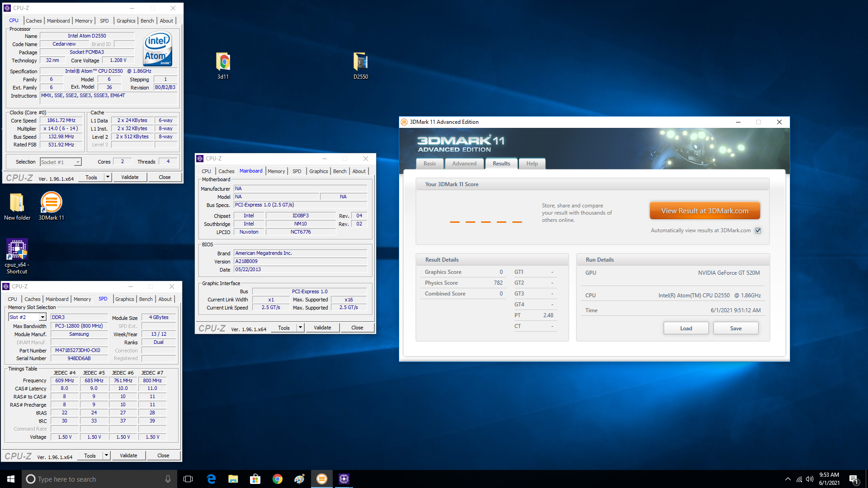Open Task View on the taskbar
Image resolution: width=868 pixels, height=488 pixels.
coord(188,479)
